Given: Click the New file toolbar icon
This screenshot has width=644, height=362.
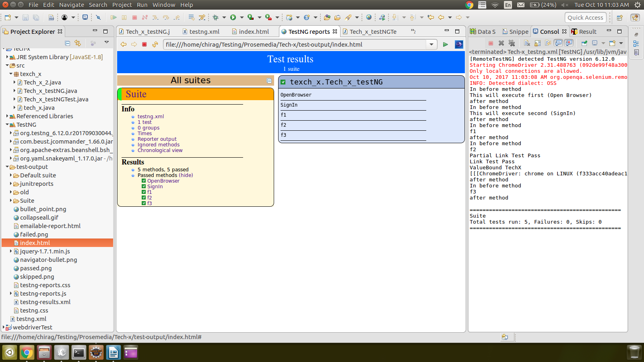Looking at the screenshot, I should coord(8,17).
